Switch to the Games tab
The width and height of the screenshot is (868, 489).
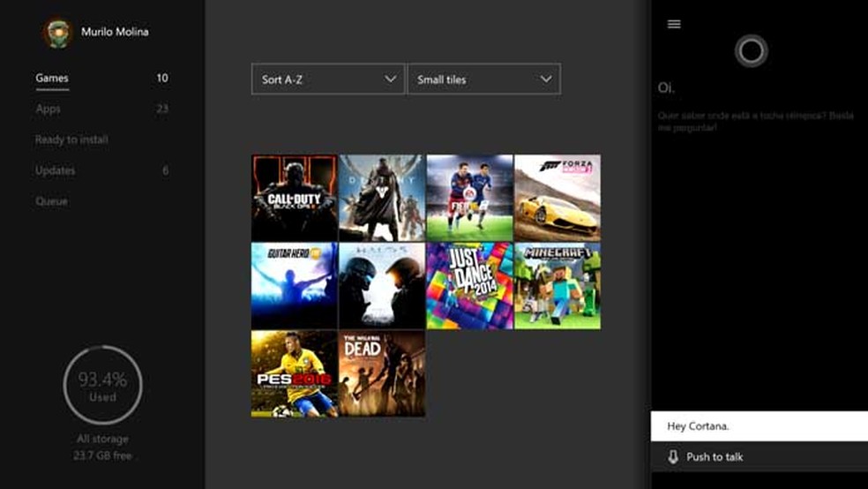(52, 78)
